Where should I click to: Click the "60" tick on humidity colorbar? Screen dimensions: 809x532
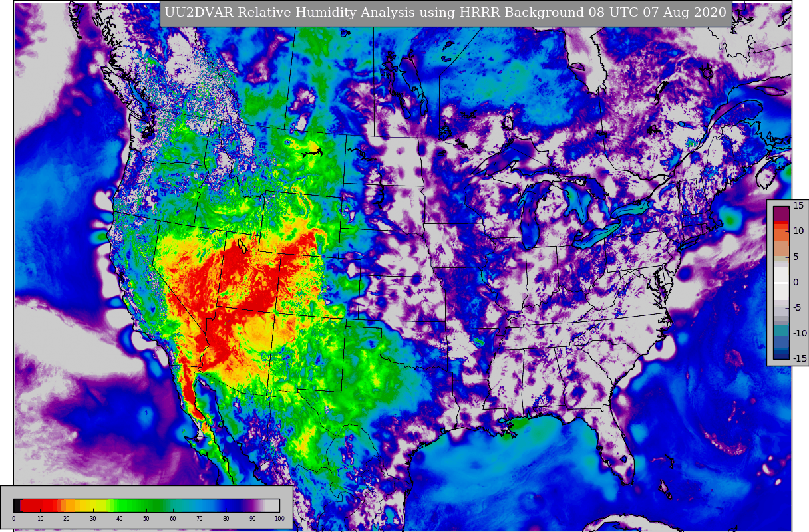click(173, 519)
